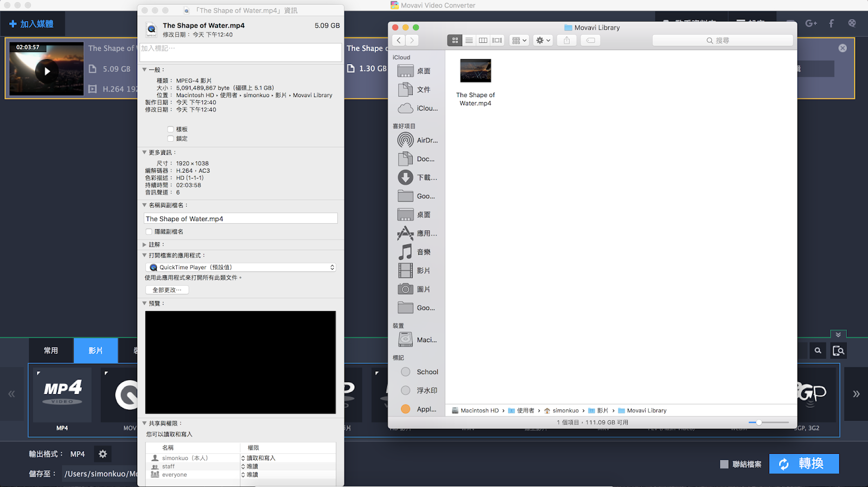Open iCloud Drive in Finder sidebar
The image size is (868, 487).
tap(417, 108)
